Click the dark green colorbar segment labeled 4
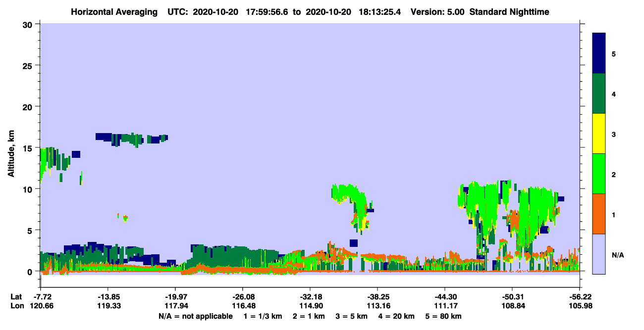Viewport: 644px width, 330px height. [599, 94]
